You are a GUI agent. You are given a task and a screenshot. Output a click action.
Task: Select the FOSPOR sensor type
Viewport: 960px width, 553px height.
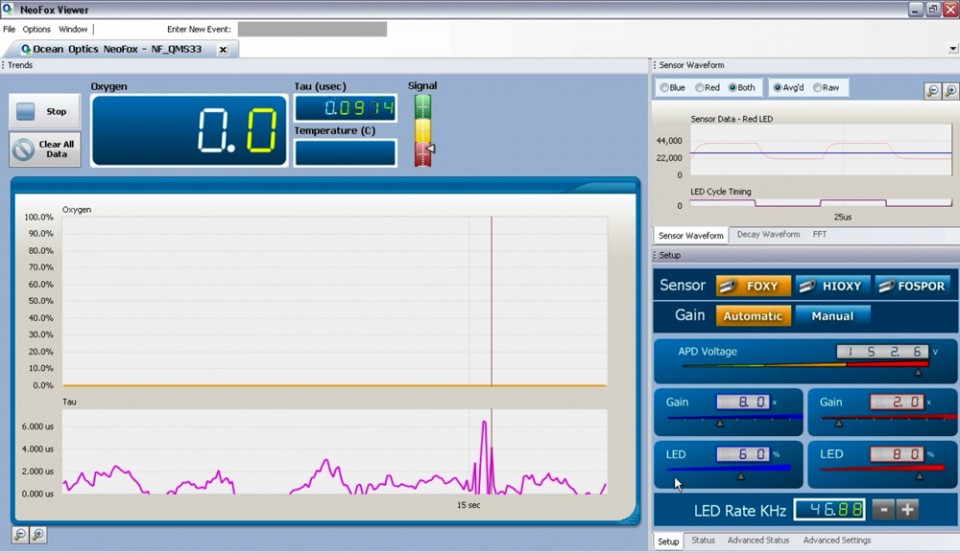click(x=915, y=286)
